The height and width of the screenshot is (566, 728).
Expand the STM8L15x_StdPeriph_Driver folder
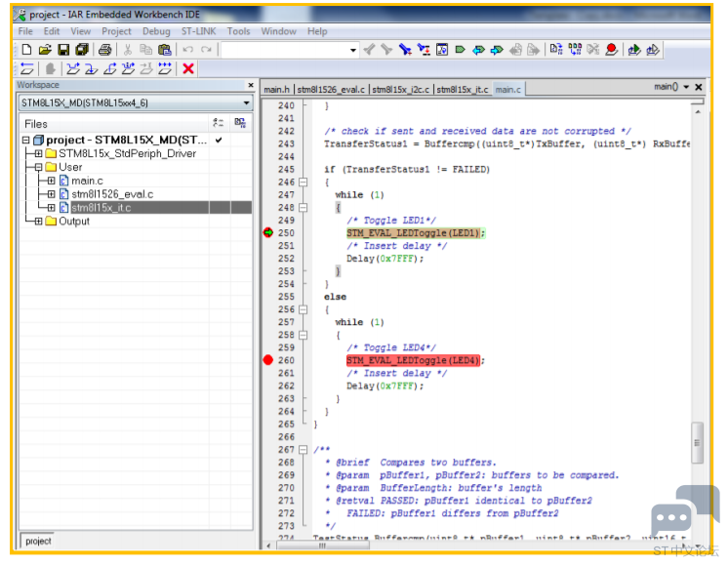[x=38, y=153]
